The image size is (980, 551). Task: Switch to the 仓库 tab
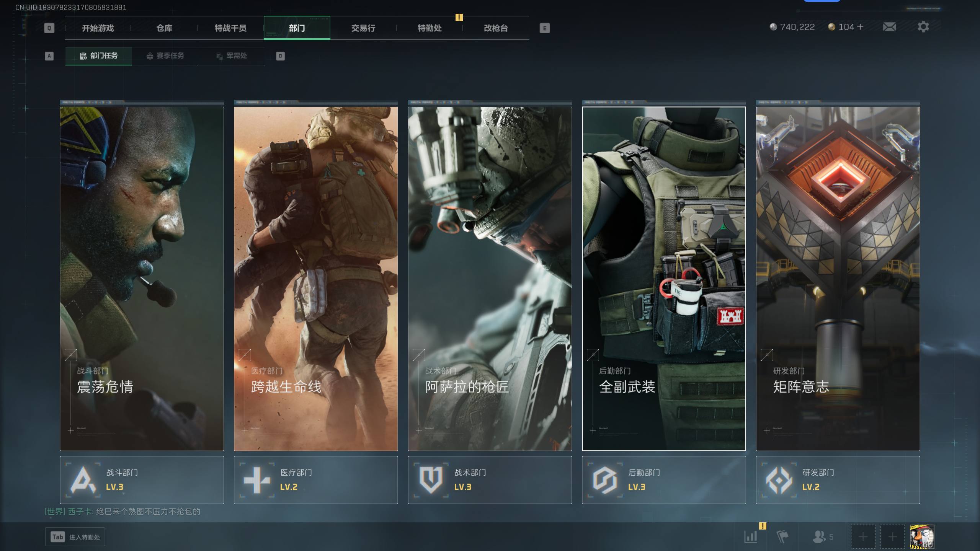click(x=164, y=28)
